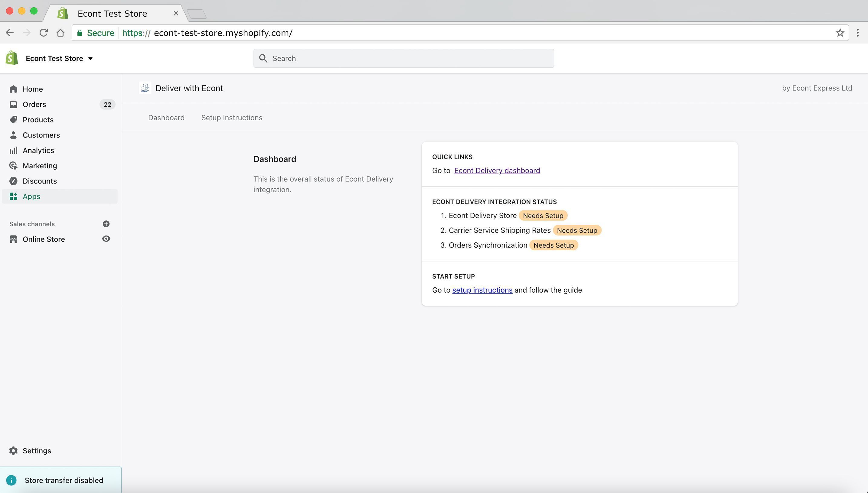Select the Dashboard tab
868x493 pixels.
(x=166, y=118)
